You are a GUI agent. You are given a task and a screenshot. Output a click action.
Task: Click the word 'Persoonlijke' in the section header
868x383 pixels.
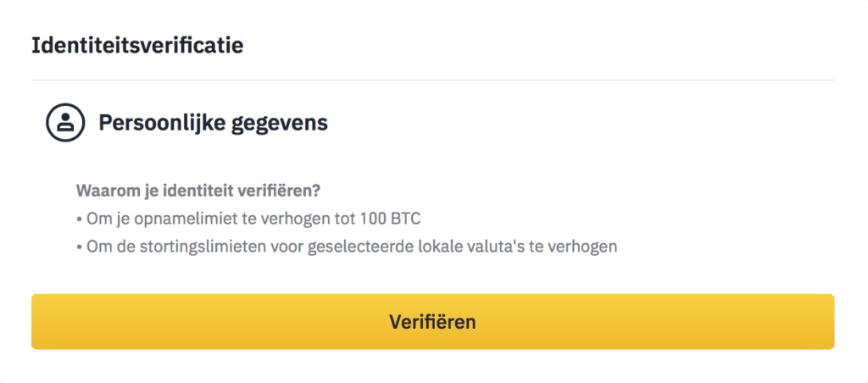[160, 123]
